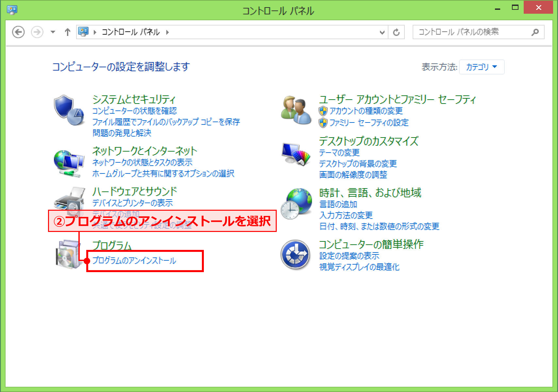The height and width of the screenshot is (392, 558).
Task: Open the Ease of Access icon
Action: 296,254
